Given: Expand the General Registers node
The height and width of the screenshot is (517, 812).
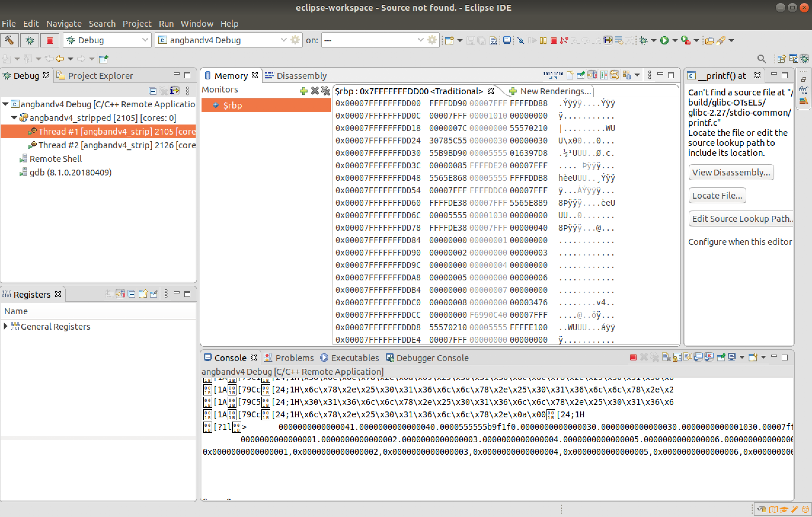Looking at the screenshot, I should point(5,326).
